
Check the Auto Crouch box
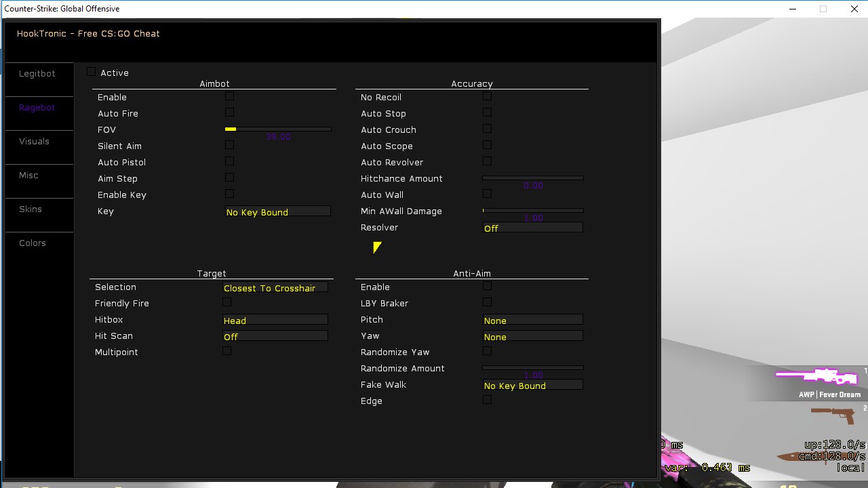tap(487, 129)
